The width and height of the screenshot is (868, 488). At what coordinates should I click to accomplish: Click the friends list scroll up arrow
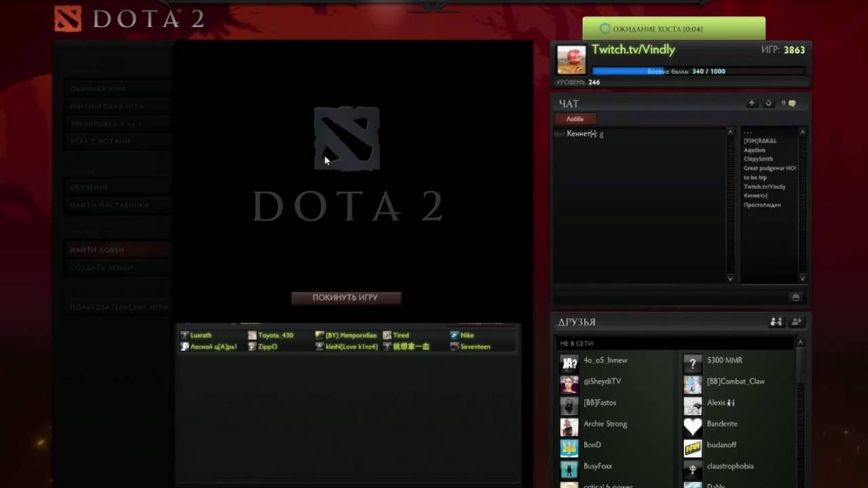(802, 343)
